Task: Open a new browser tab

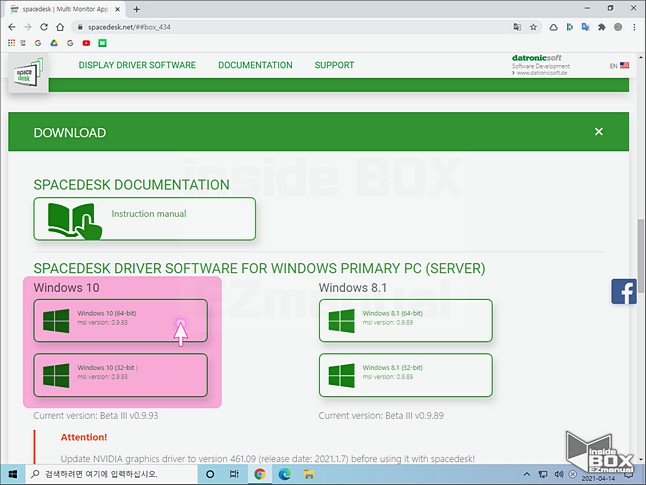Action: point(137,9)
